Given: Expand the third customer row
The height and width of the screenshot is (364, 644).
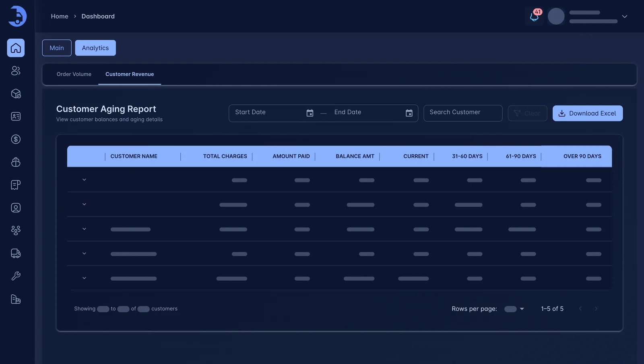Looking at the screenshot, I should [x=84, y=229].
